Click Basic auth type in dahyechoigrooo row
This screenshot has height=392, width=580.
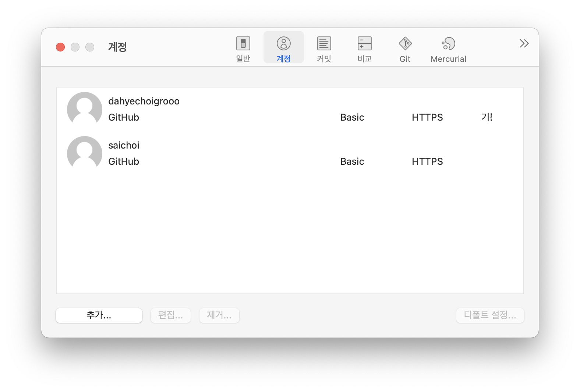[x=352, y=117]
